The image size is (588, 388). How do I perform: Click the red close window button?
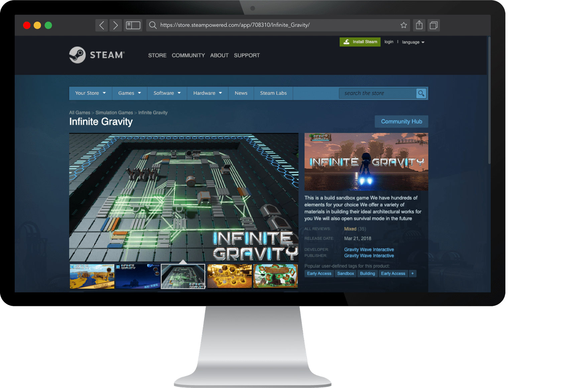click(x=27, y=25)
